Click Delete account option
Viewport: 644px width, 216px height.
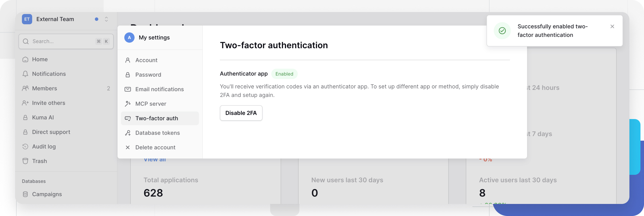coord(155,147)
